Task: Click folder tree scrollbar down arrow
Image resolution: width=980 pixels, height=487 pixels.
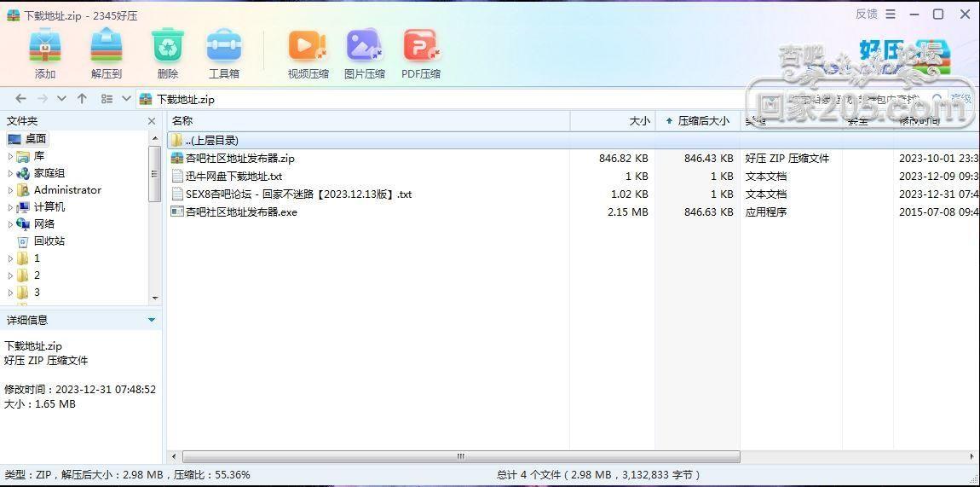Action: coord(155,299)
